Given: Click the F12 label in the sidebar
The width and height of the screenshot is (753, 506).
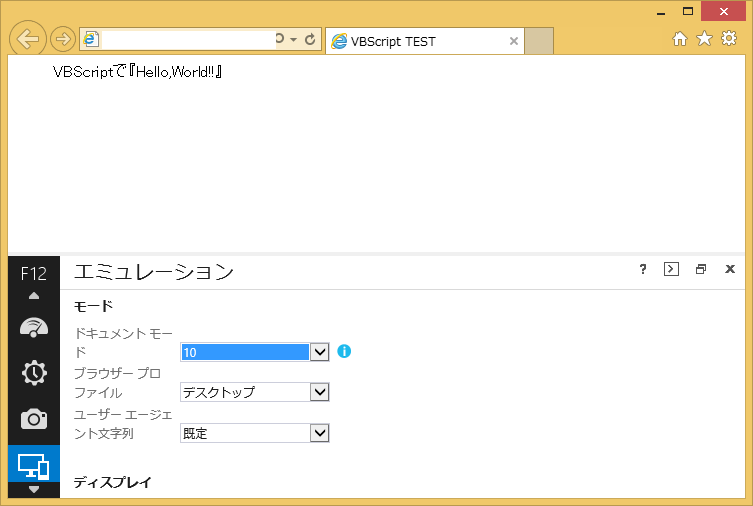Looking at the screenshot, I should 34,274.
